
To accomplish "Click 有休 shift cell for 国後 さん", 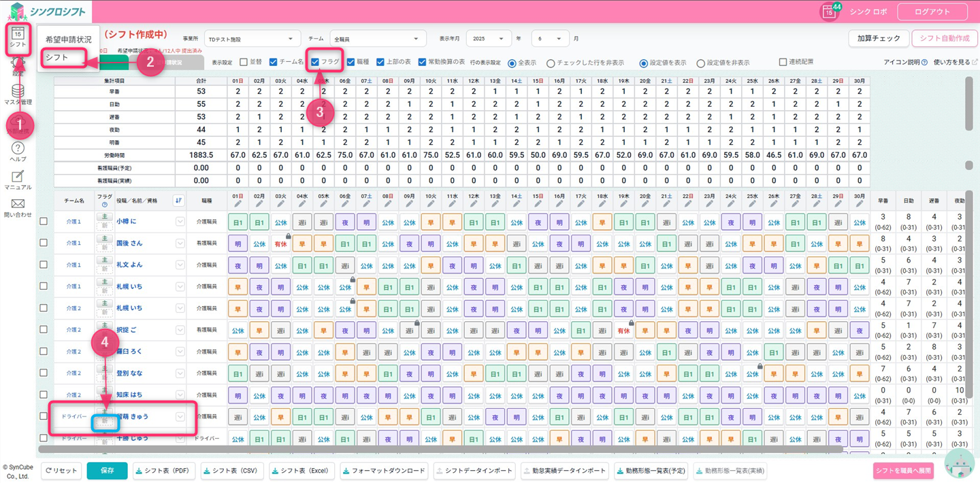I will pyautogui.click(x=281, y=244).
